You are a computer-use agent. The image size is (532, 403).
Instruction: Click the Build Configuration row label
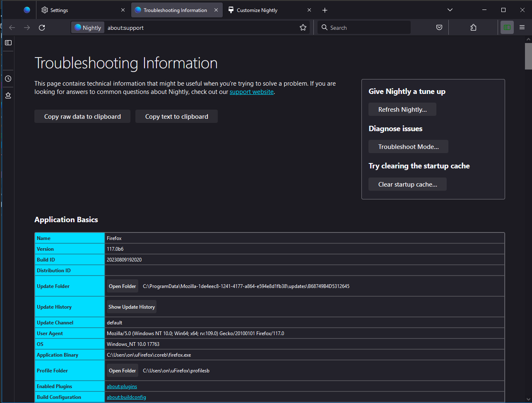tap(59, 397)
